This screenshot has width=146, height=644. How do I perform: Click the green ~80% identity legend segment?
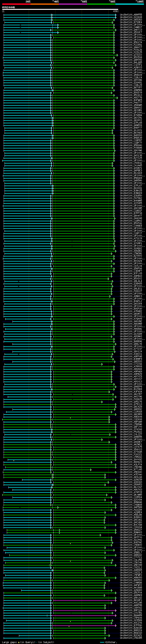tap(101, 4)
